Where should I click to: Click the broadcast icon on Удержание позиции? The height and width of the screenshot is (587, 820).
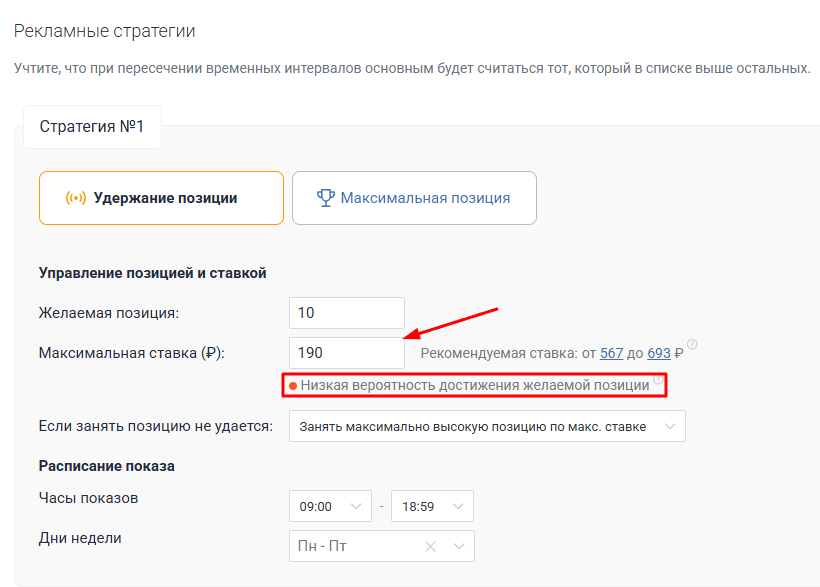click(x=76, y=198)
